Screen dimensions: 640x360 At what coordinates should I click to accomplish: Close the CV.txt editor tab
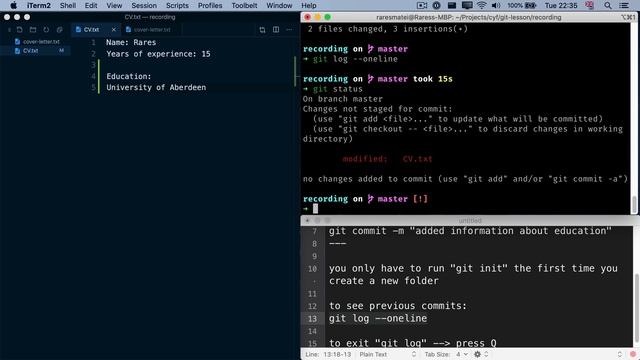pos(113,29)
